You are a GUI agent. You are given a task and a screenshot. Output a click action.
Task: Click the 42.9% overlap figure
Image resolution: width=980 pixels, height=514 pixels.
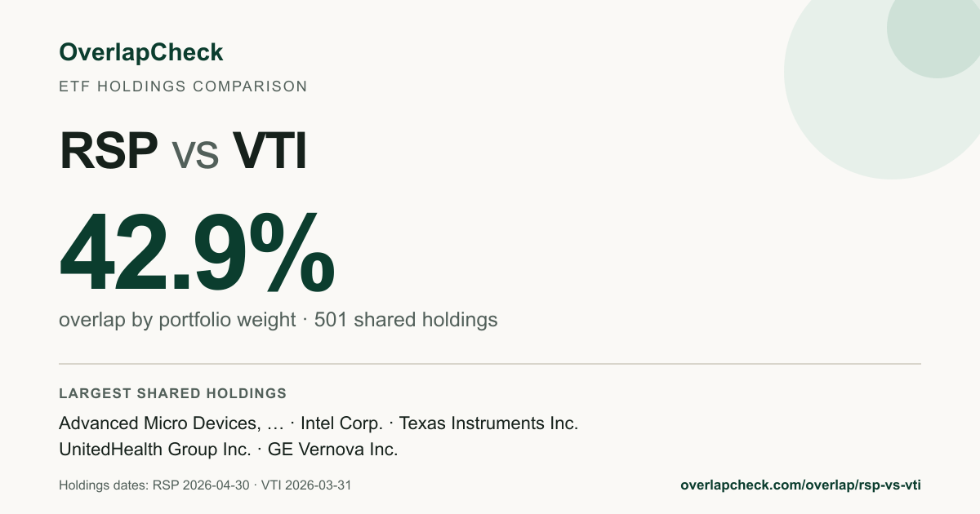click(197, 254)
